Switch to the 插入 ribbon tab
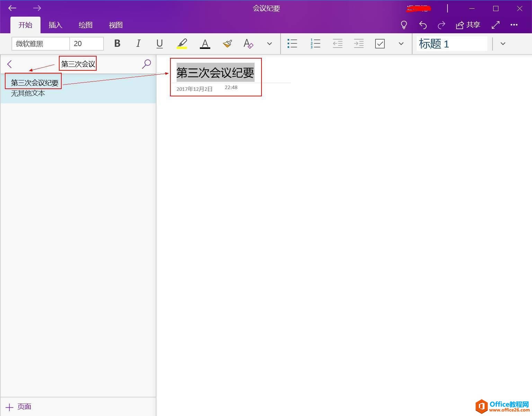The height and width of the screenshot is (416, 532). coord(55,25)
